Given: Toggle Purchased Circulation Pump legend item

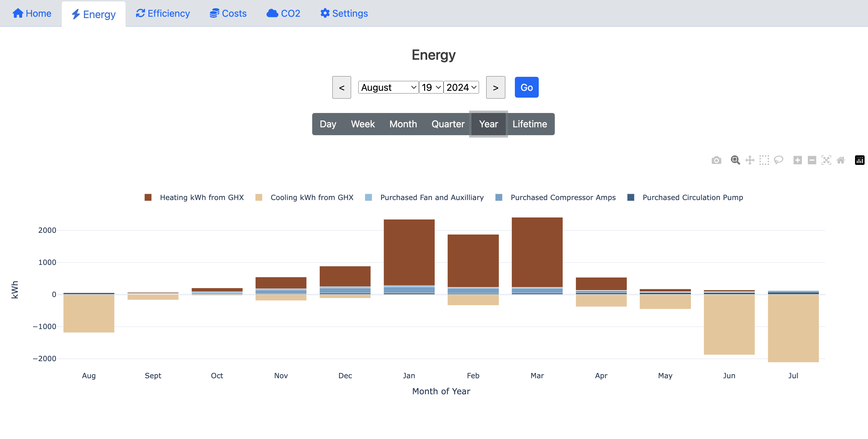Looking at the screenshot, I should (x=692, y=197).
